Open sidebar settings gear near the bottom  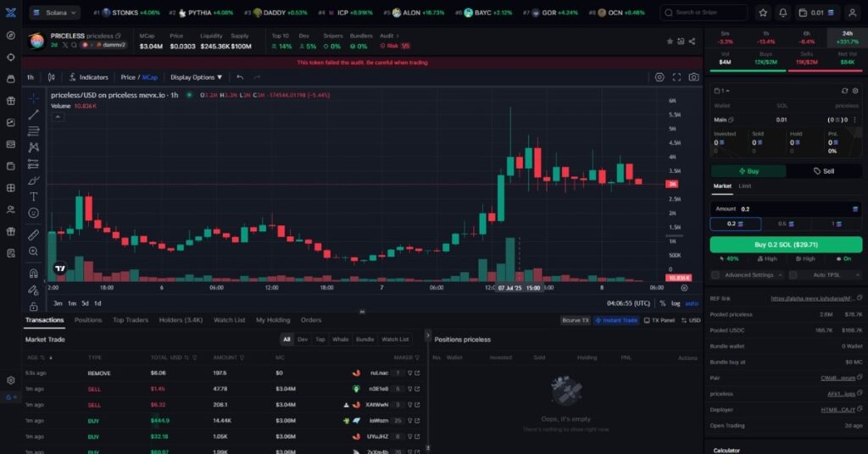(x=10, y=380)
